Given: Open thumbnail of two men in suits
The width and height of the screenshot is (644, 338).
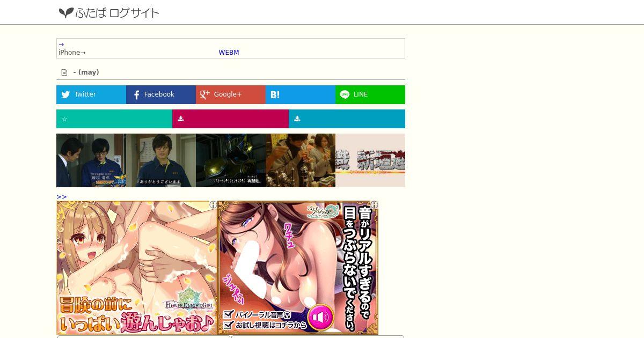Looking at the screenshot, I should (91, 160).
